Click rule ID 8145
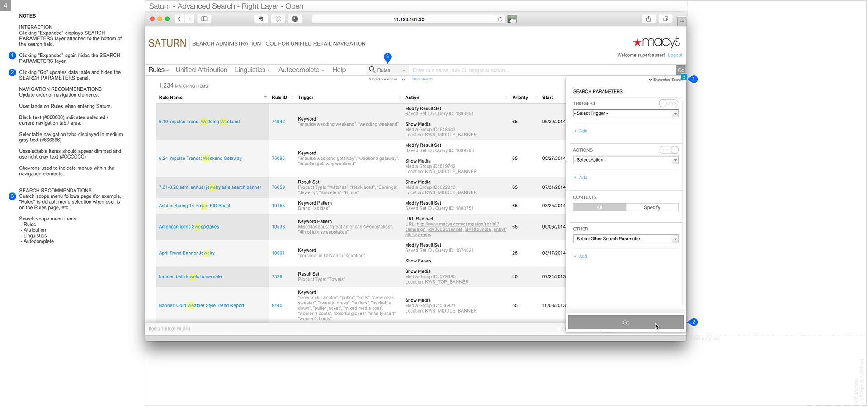The image size is (868, 407). tap(277, 306)
